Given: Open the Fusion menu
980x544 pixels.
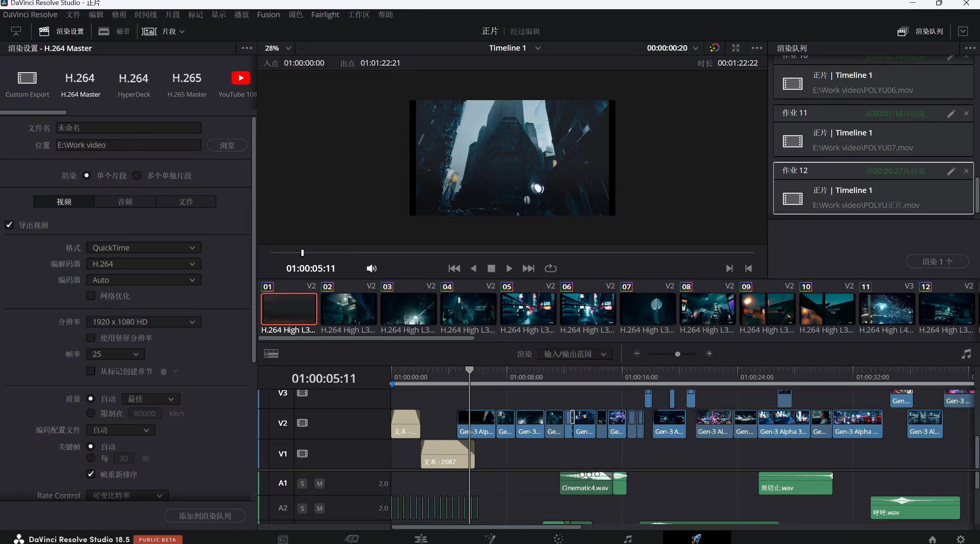Looking at the screenshot, I should 268,15.
